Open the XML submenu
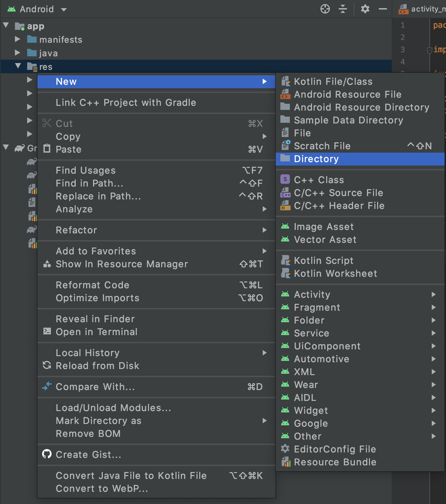446x504 pixels. point(360,372)
